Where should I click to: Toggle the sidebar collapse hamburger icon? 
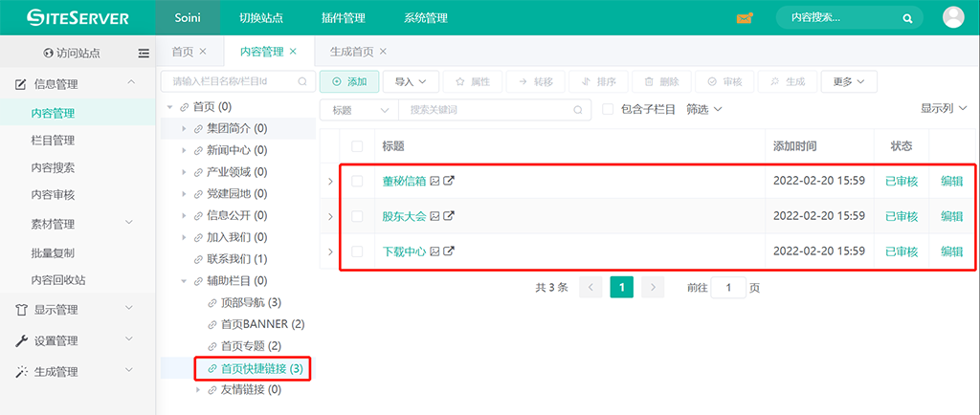(x=144, y=53)
